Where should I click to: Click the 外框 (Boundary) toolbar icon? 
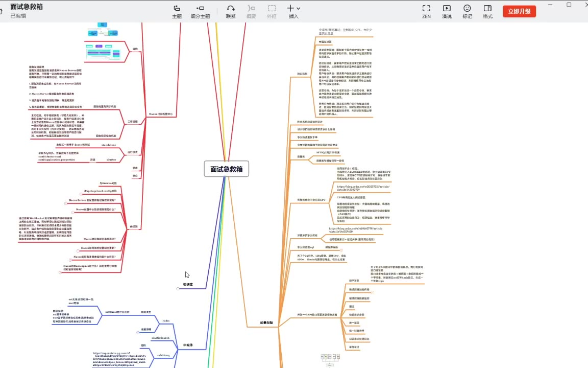click(x=272, y=11)
